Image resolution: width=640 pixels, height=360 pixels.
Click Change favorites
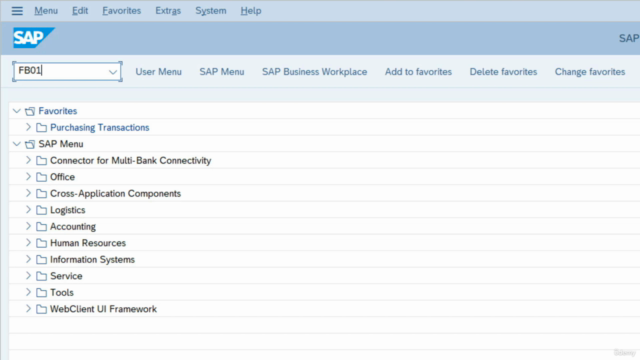[590, 72]
